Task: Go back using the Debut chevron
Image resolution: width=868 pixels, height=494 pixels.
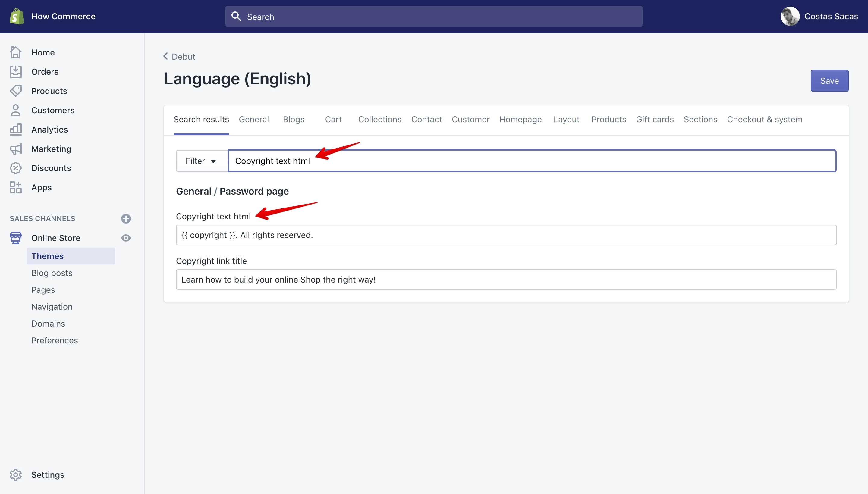Action: (x=166, y=56)
